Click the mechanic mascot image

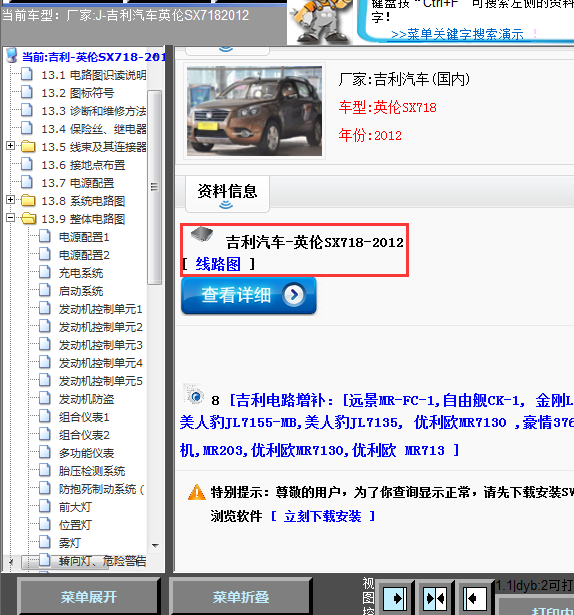[x=321, y=21]
